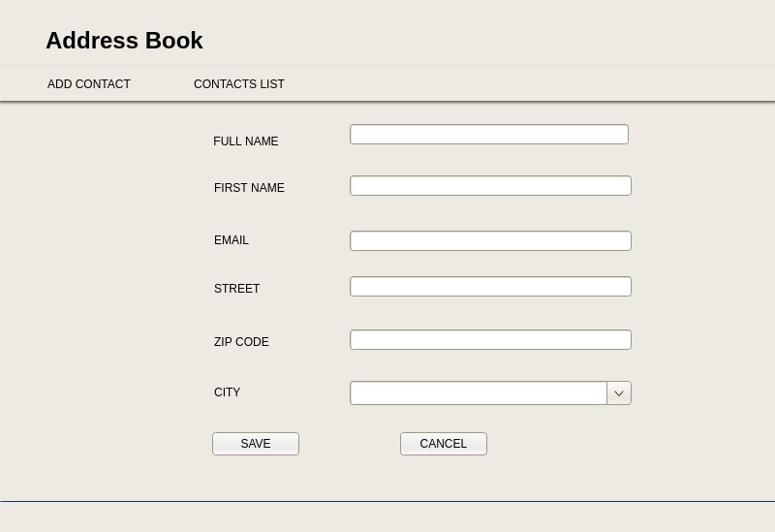The width and height of the screenshot is (775, 532).
Task: Click the Address Book title
Action: (x=125, y=41)
